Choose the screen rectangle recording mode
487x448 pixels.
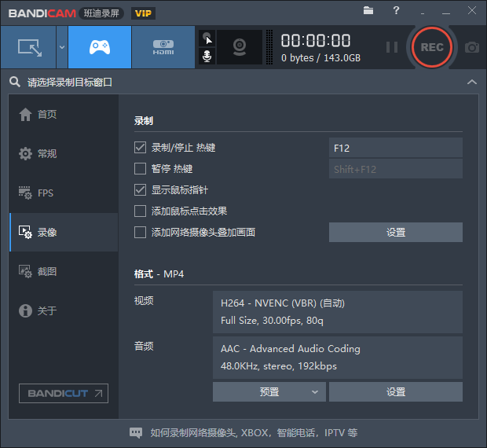pos(28,47)
